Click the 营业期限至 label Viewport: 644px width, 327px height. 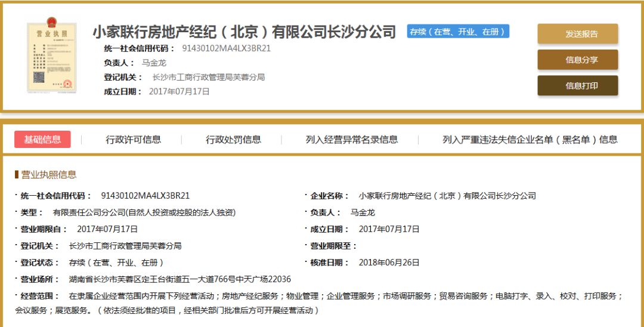click(x=333, y=246)
